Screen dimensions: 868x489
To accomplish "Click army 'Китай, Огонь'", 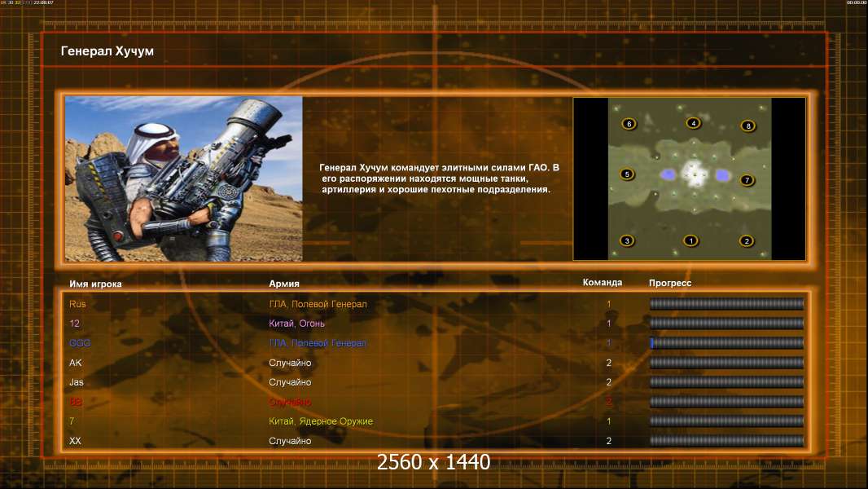I will pos(296,324).
